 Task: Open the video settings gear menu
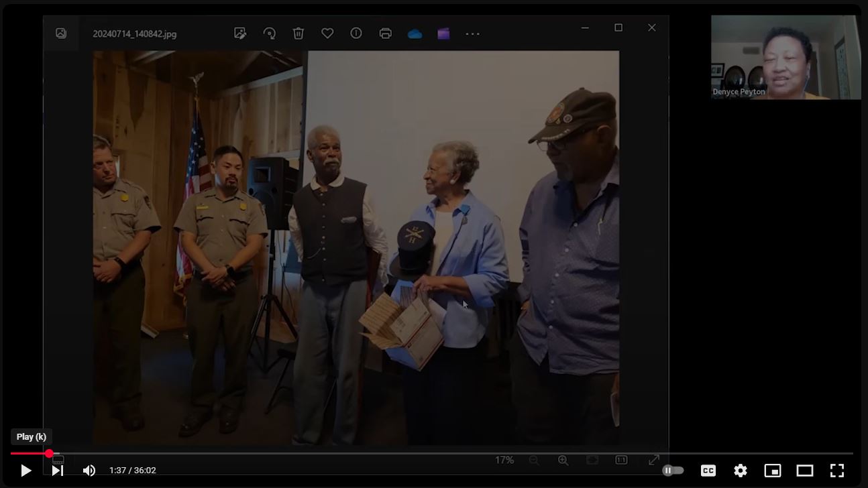pos(740,471)
